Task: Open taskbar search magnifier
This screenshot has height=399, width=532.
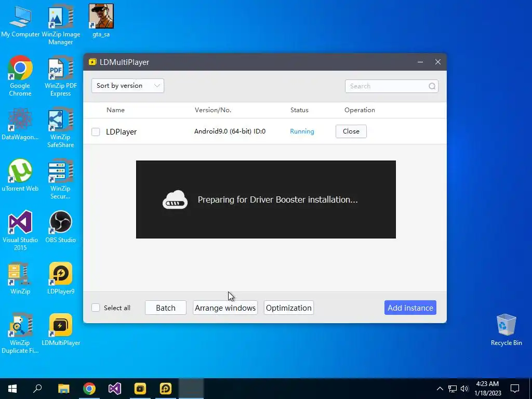Action: pos(37,389)
